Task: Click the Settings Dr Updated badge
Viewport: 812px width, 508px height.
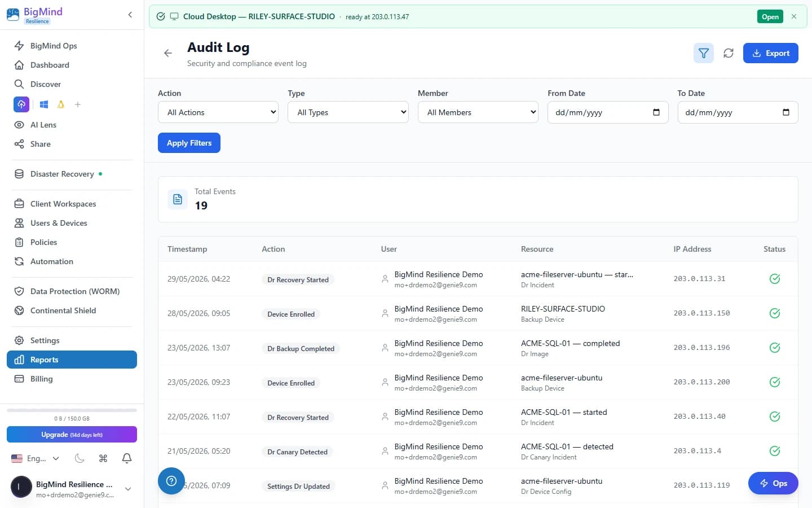Action: point(298,486)
